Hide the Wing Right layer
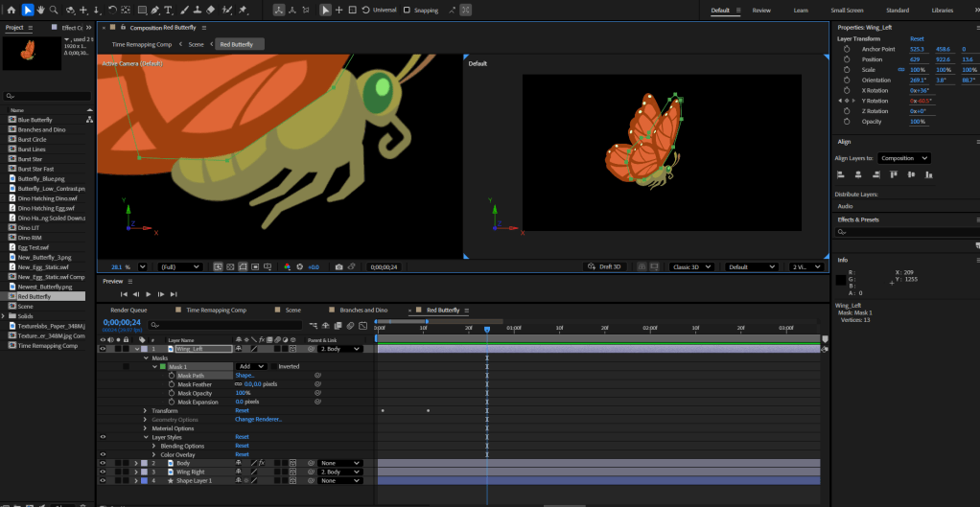The image size is (980, 507). click(x=103, y=472)
